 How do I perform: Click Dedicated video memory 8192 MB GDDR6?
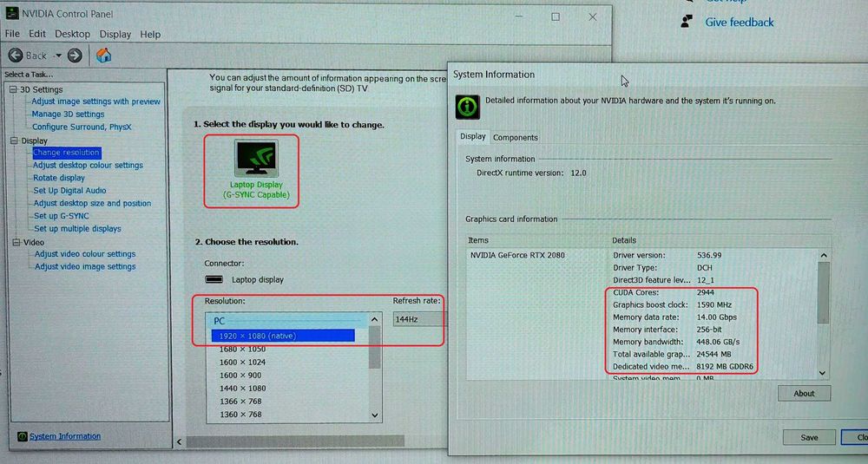click(725, 366)
